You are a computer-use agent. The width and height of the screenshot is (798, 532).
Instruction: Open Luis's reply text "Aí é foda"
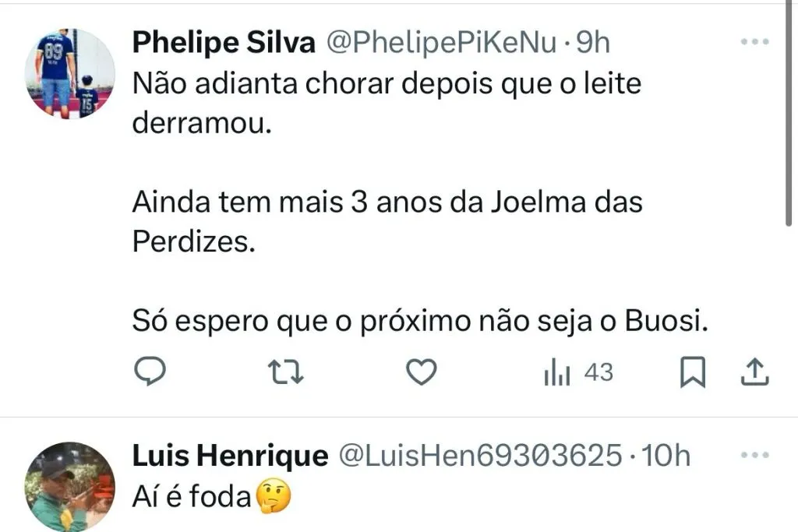pyautogui.click(x=192, y=496)
